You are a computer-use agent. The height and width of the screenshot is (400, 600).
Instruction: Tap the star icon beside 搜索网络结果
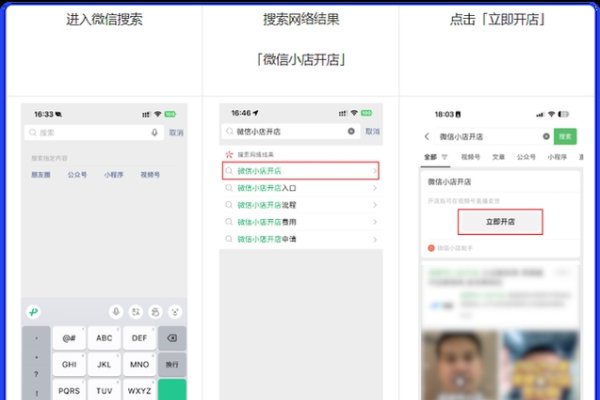click(229, 154)
